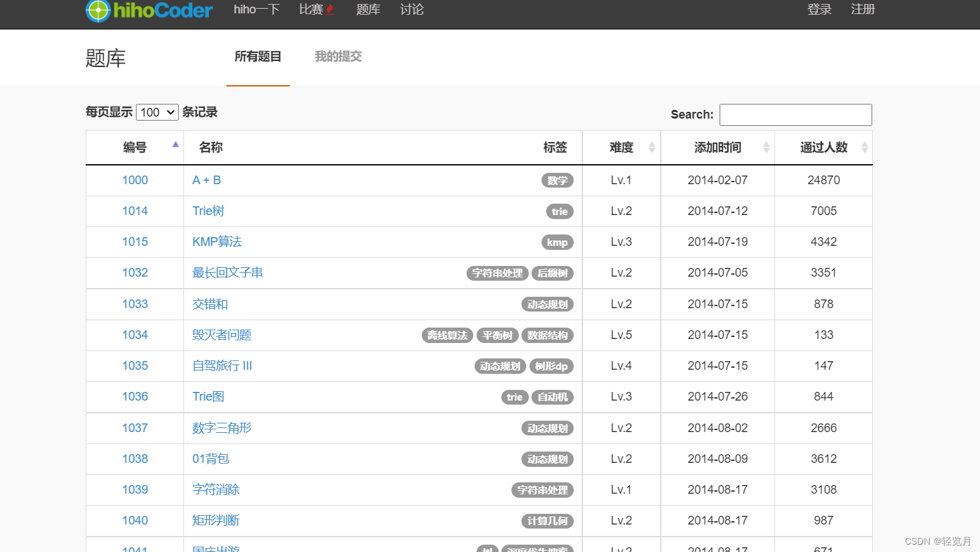Click the 数学 tag on problem A + B
The width and height of the screenshot is (980, 552).
pos(557,180)
